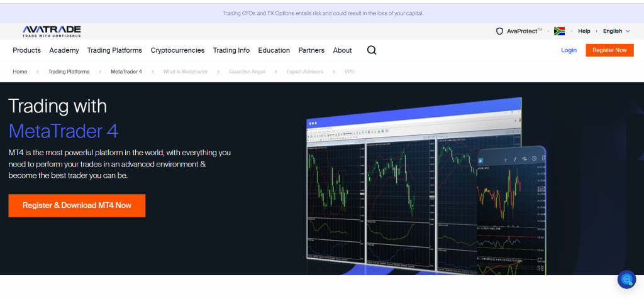Open the Partners menu
The height and width of the screenshot is (299, 644).
pyautogui.click(x=311, y=50)
